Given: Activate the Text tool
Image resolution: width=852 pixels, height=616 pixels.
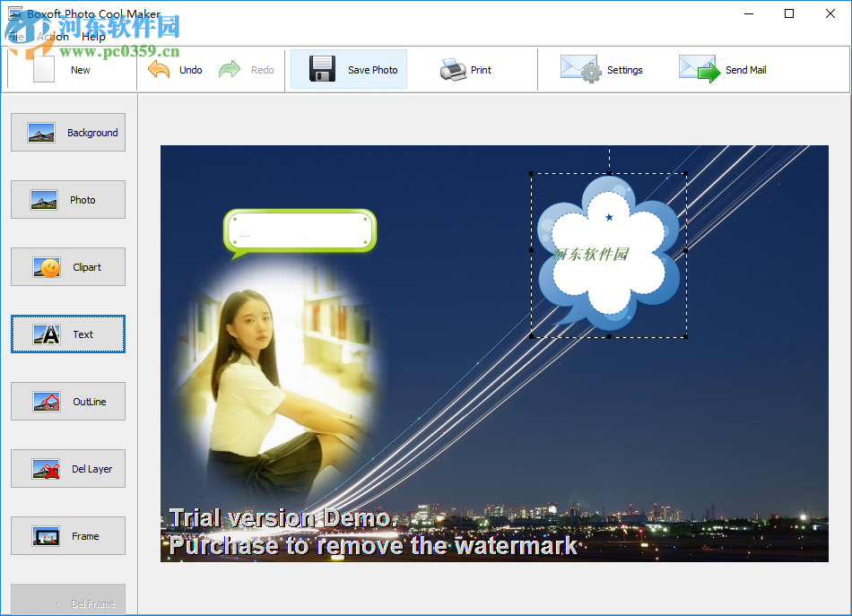Looking at the screenshot, I should coord(67,334).
